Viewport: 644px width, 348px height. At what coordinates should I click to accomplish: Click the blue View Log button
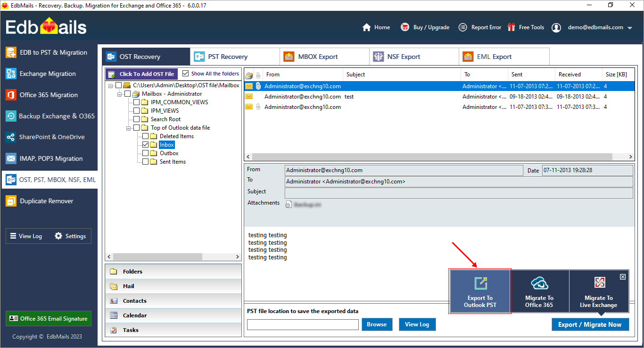point(417,324)
